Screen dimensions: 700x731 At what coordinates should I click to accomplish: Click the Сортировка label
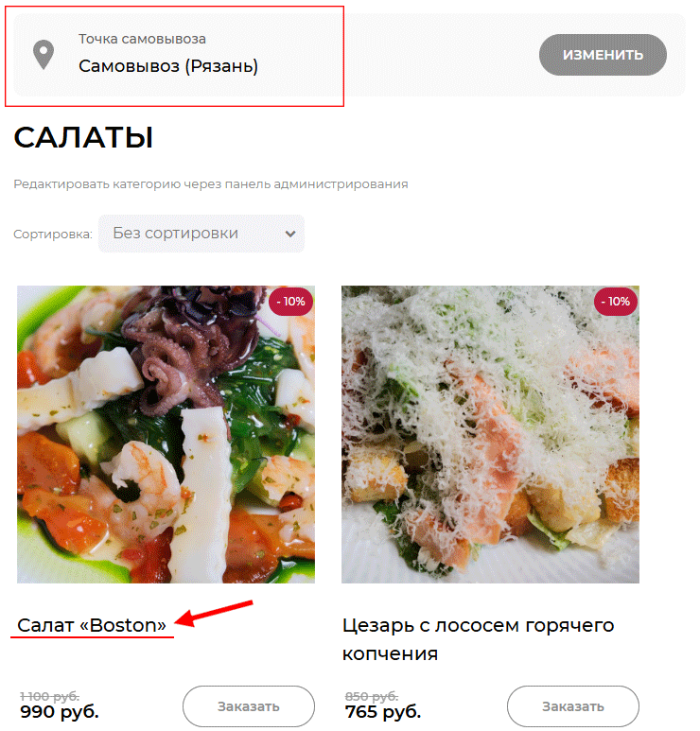click(53, 234)
